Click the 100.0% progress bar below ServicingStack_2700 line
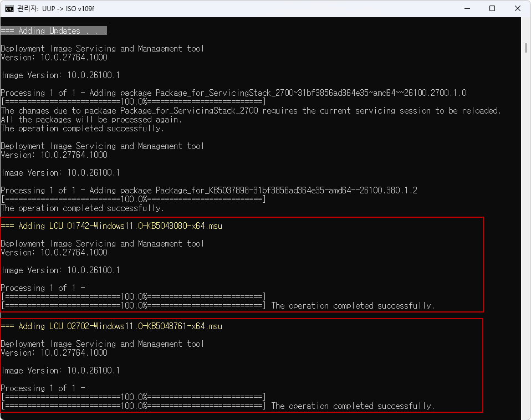 [134, 101]
